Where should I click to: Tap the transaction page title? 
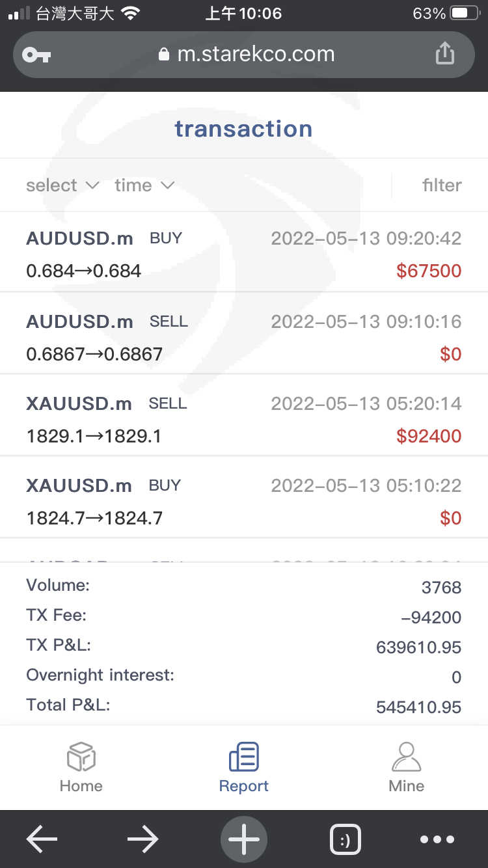(243, 129)
